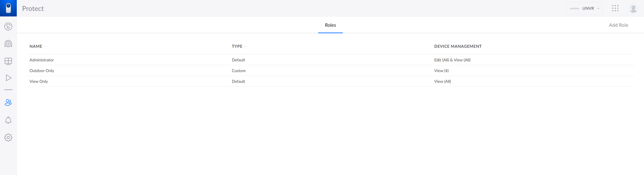Open the live view grid icon
Viewport: 644px width, 175px height.
tap(8, 61)
